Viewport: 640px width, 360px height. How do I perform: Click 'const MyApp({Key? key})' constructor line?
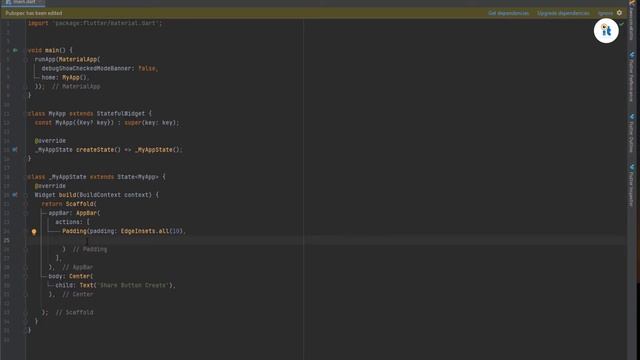(107, 123)
